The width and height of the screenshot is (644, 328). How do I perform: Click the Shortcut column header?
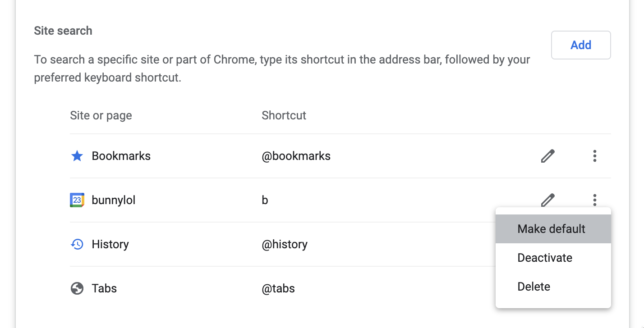[x=284, y=115]
